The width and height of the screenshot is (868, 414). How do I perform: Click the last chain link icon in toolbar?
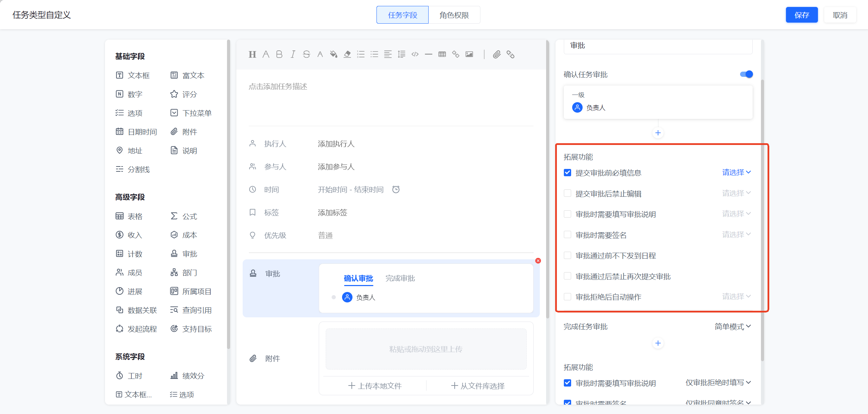[x=510, y=54]
